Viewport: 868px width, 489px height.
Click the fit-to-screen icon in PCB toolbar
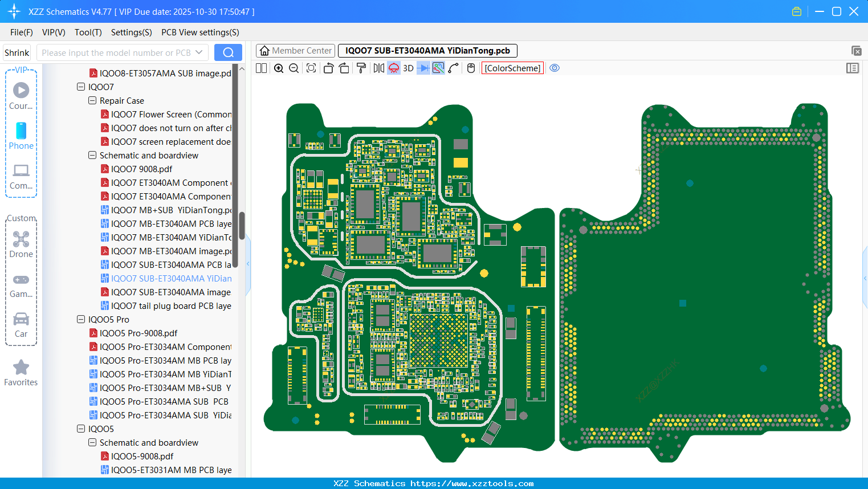[311, 68]
